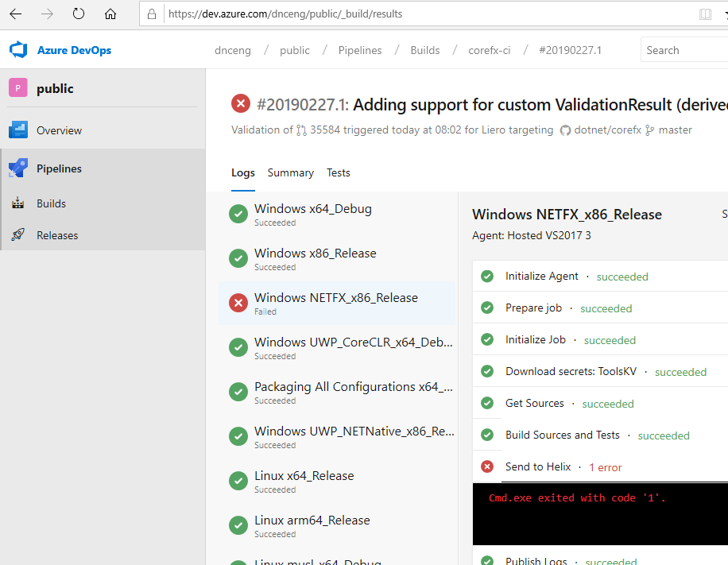The width and height of the screenshot is (728, 565).
Task: Open the browser home page icon
Action: [110, 14]
